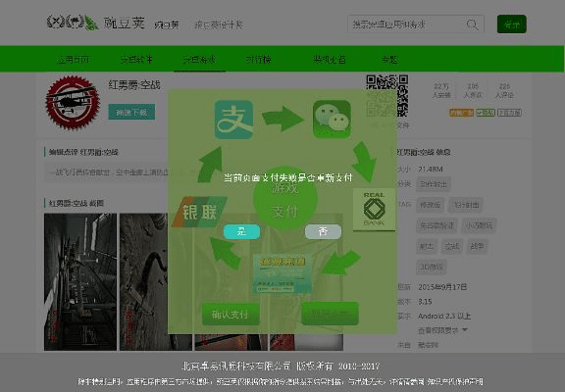Screen dimensions: 565x392
Task: Click the 3D游戏 tag
Action: (x=432, y=268)
